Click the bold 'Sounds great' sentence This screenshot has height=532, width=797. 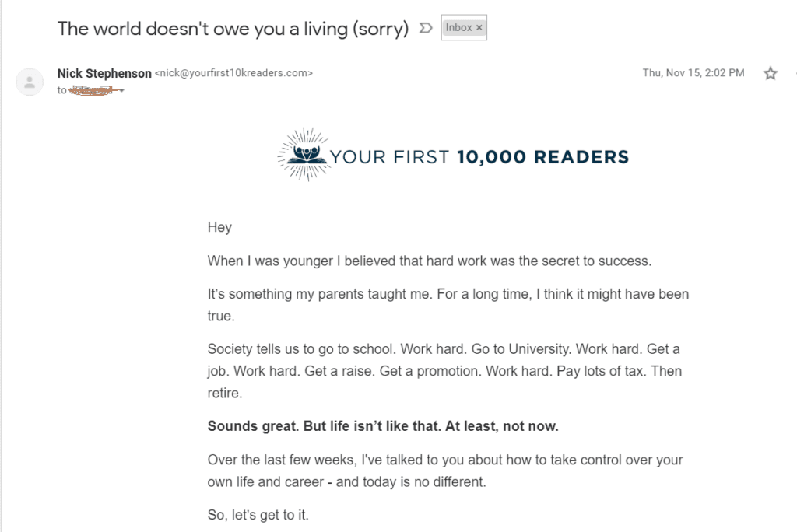383,425
